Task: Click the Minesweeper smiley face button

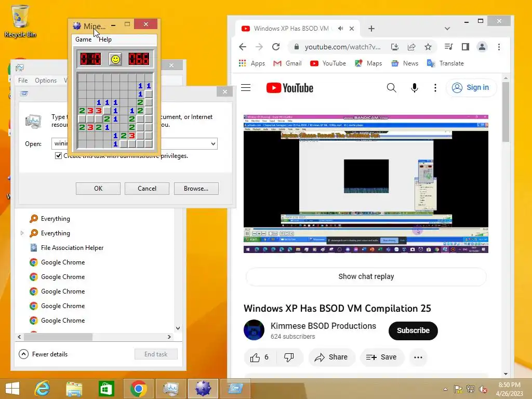Action: coord(115,59)
